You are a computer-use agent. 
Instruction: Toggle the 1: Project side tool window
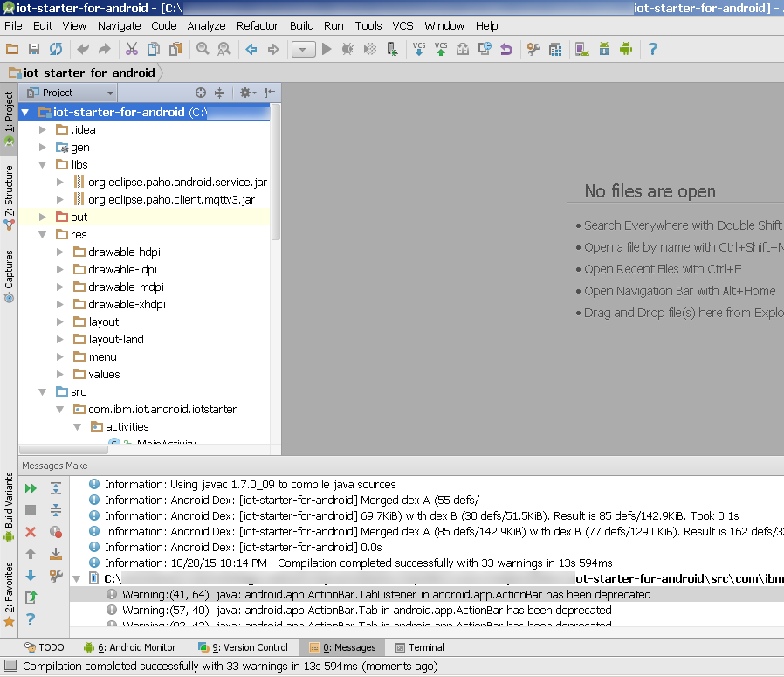[x=9, y=118]
